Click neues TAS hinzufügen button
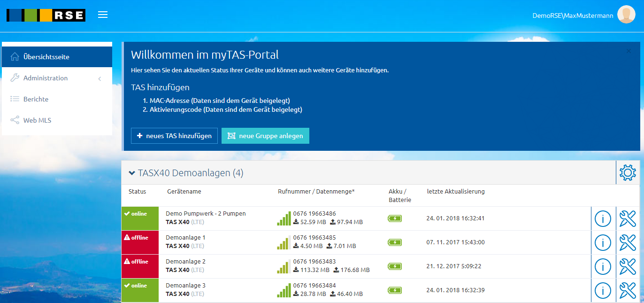Viewport: 644px width, 303px height. [174, 136]
